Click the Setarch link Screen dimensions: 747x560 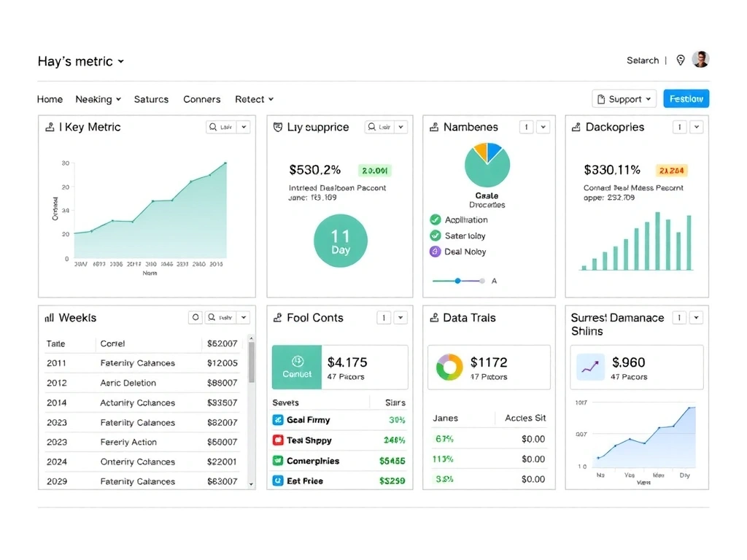[x=642, y=61]
